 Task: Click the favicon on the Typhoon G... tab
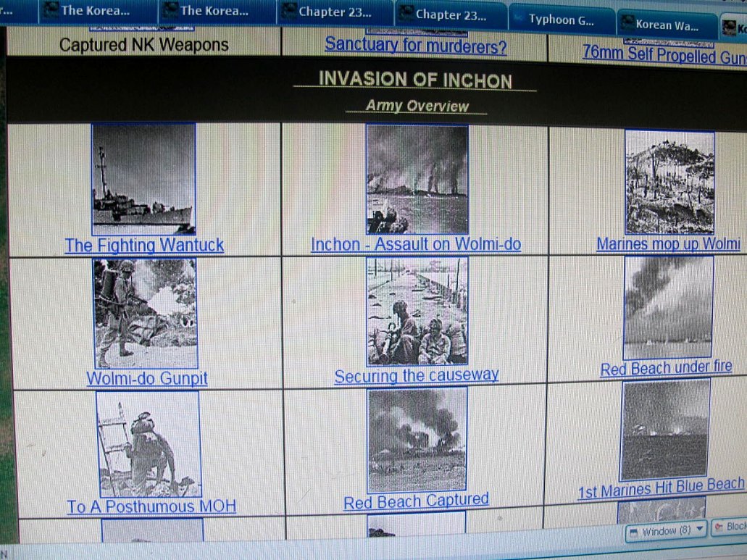coord(519,19)
